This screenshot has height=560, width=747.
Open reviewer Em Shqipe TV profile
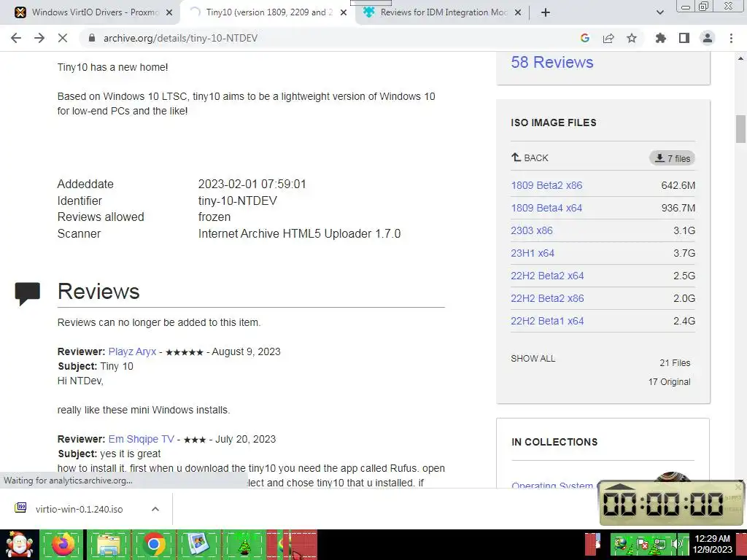point(142,439)
